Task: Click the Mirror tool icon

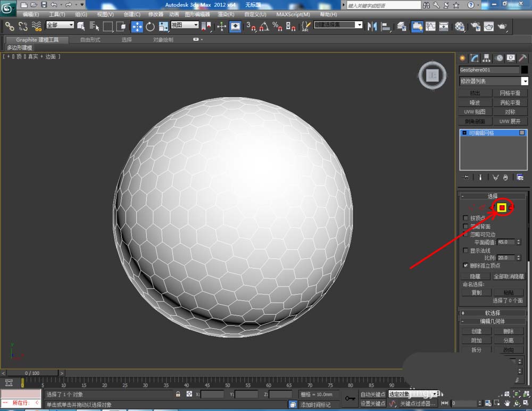Action: (372, 26)
